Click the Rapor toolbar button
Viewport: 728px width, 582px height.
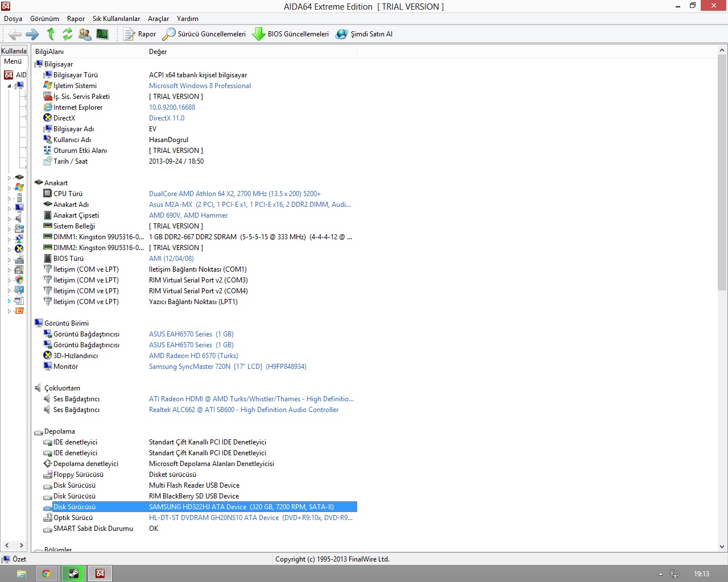click(140, 34)
